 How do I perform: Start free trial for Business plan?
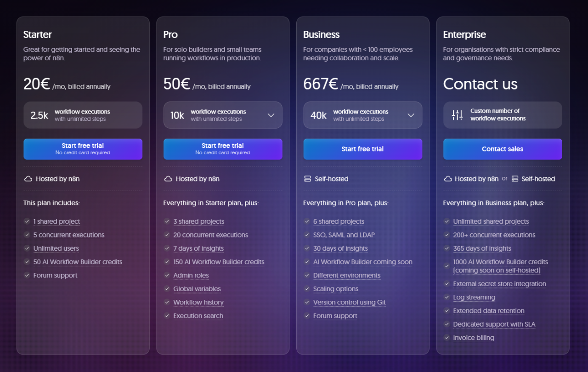click(x=362, y=149)
